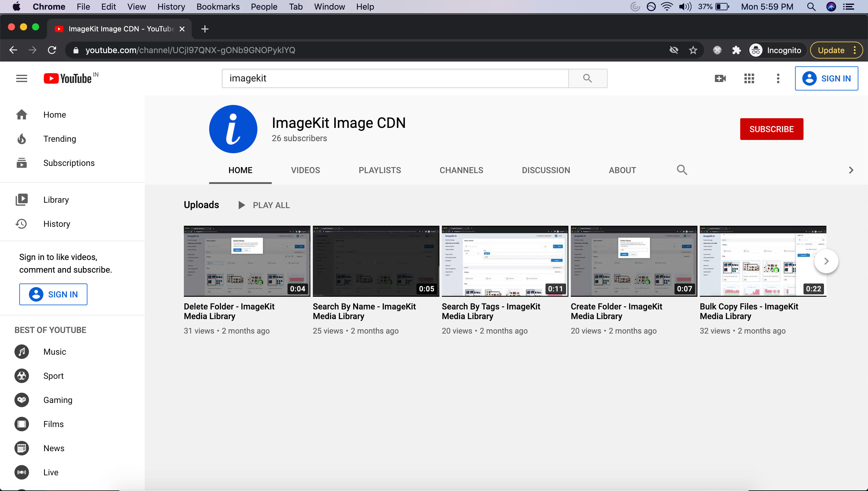Open the Chrome extensions puzzle icon
The image size is (868, 491).
736,50
